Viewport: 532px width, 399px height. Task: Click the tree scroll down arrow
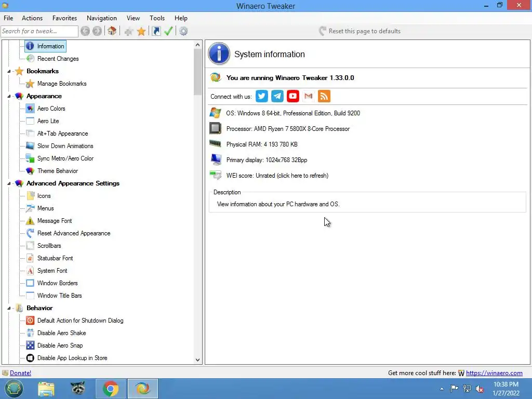point(198,360)
